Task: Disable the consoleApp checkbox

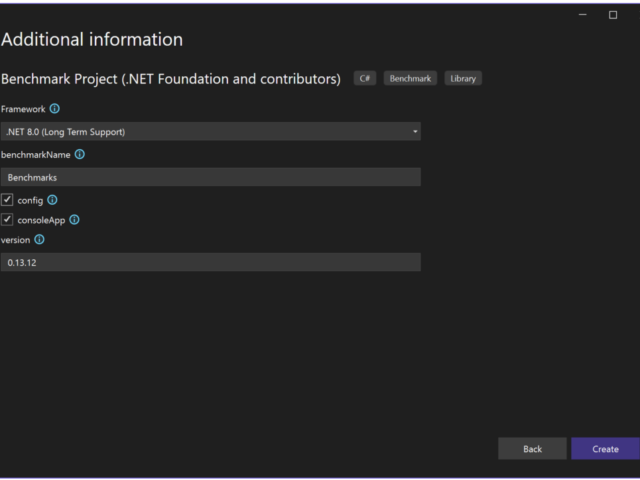Action: [x=8, y=220]
